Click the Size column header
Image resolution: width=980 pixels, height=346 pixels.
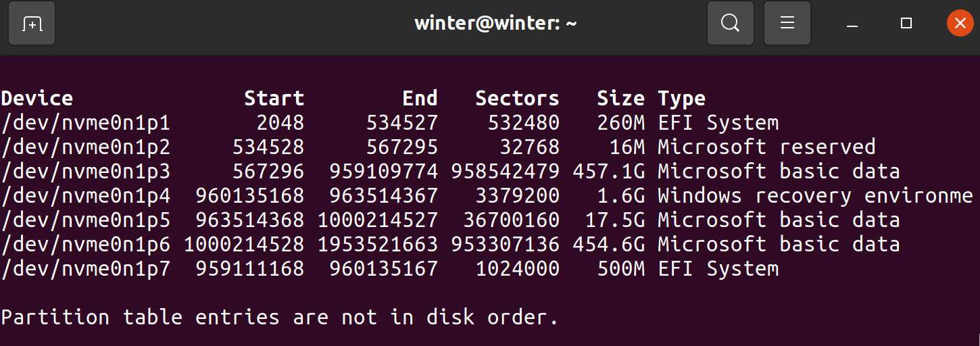coord(620,99)
